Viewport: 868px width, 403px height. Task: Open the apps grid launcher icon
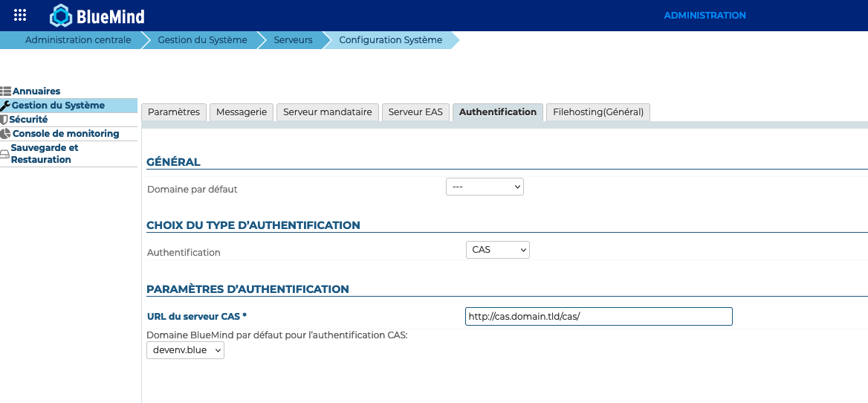tap(20, 15)
